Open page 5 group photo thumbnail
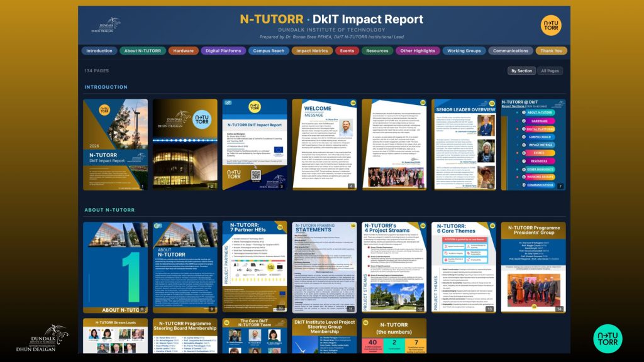Viewport: 644px width, 362px height. tap(394, 145)
